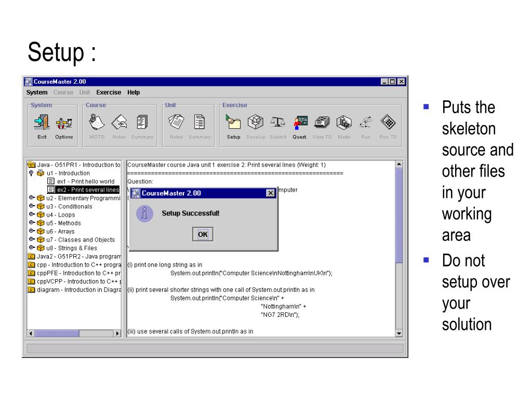The image size is (532, 399).
Task: Click the cpp course folder icon
Action: (x=31, y=264)
